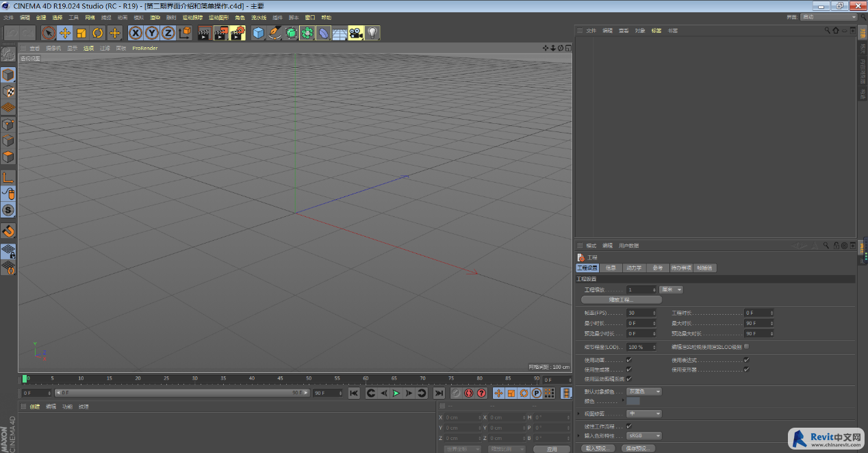Enable the snap S icon
The height and width of the screenshot is (453, 868).
(8, 210)
